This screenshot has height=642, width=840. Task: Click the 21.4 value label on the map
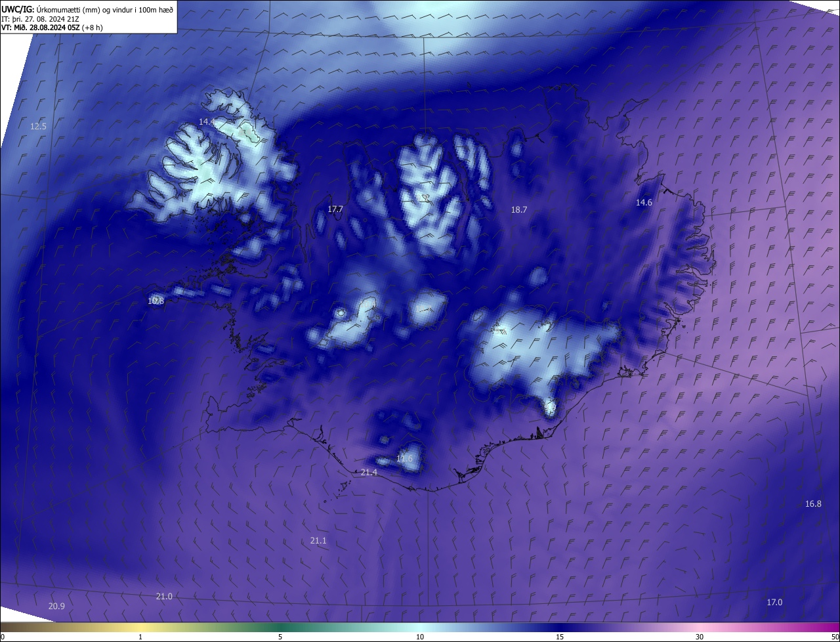click(x=369, y=473)
